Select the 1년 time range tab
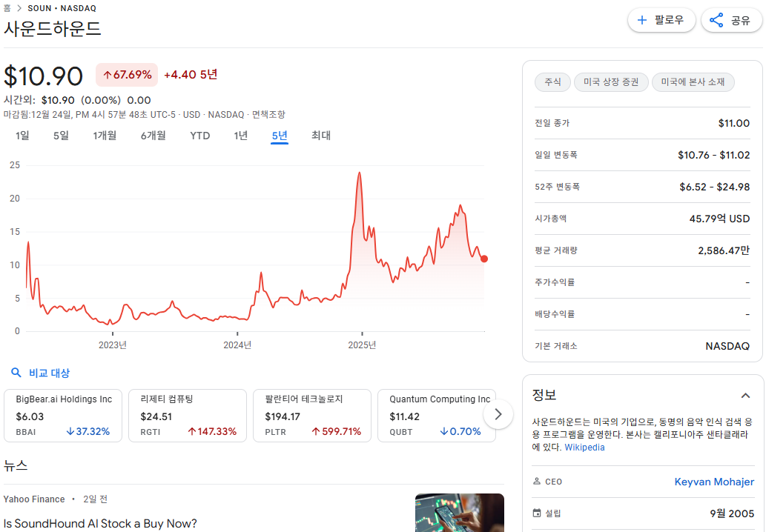Screen dimensions: 766x532 coord(241,136)
